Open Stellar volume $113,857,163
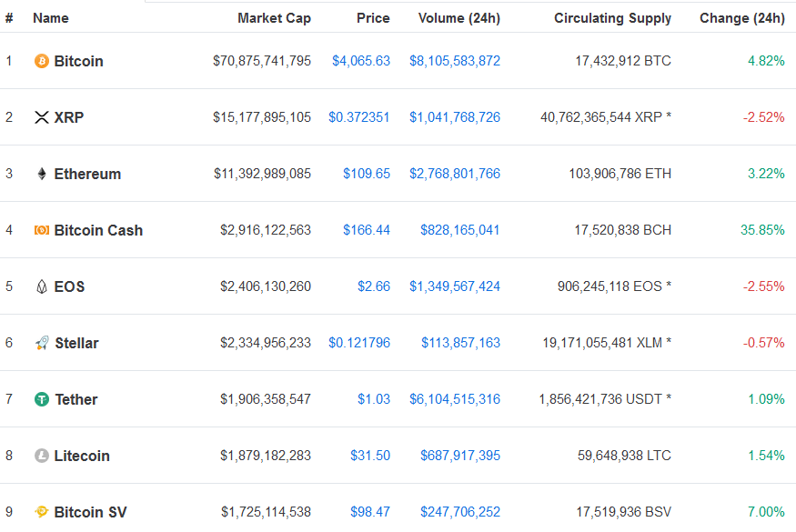 click(x=460, y=343)
